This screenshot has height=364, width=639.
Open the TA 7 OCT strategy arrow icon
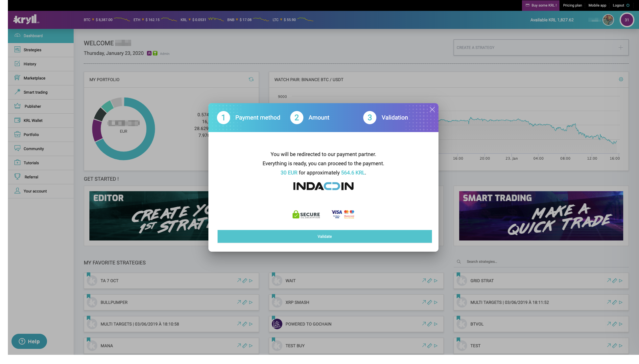(x=239, y=281)
